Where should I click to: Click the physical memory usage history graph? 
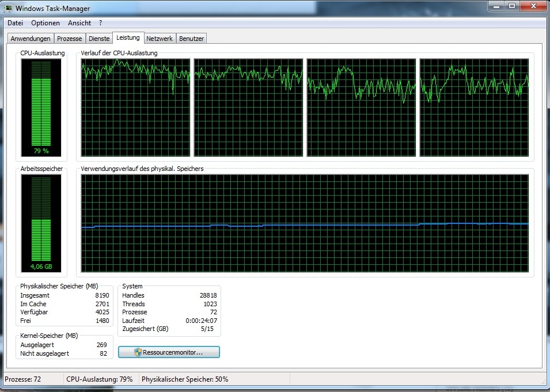305,223
